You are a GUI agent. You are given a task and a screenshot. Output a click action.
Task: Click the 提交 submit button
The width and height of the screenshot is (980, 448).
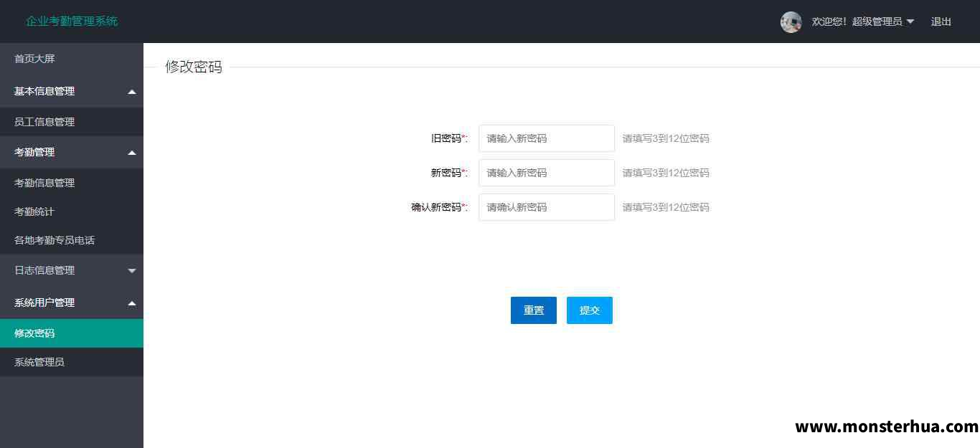pyautogui.click(x=590, y=310)
